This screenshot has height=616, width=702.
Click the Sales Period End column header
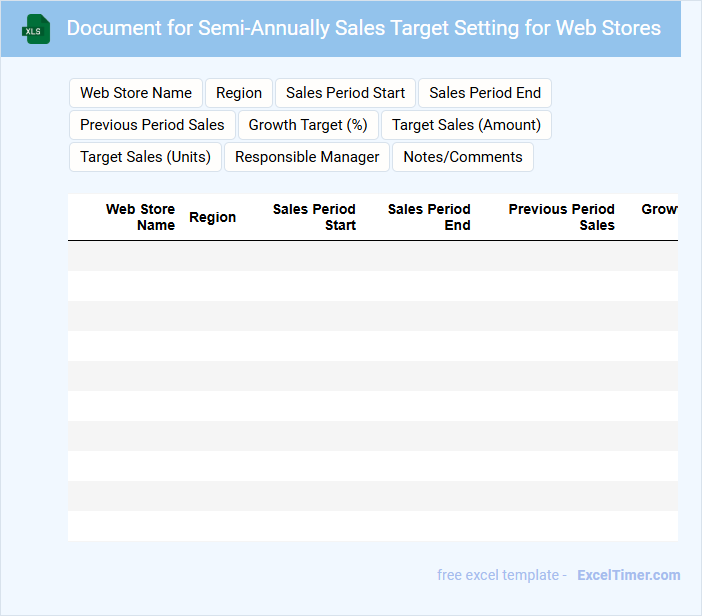pyautogui.click(x=429, y=217)
